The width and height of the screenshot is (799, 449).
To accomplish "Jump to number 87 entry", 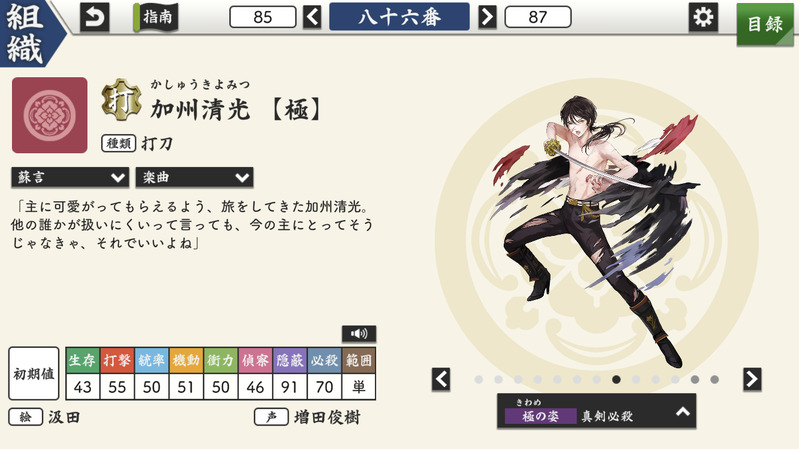I will 538,17.
